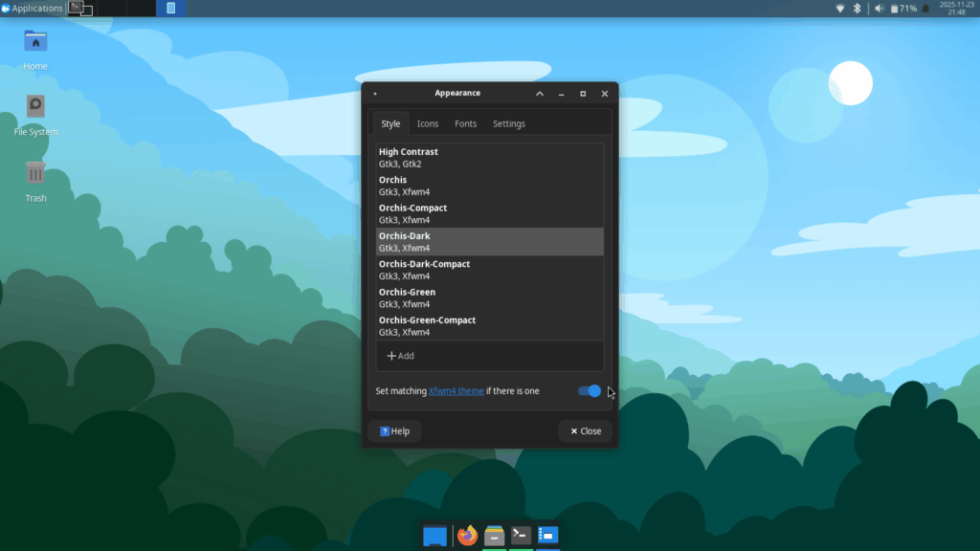Switch to the Icons tab

427,123
